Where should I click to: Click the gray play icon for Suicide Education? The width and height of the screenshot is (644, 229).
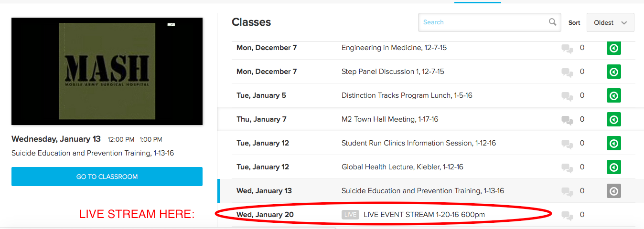(x=614, y=191)
